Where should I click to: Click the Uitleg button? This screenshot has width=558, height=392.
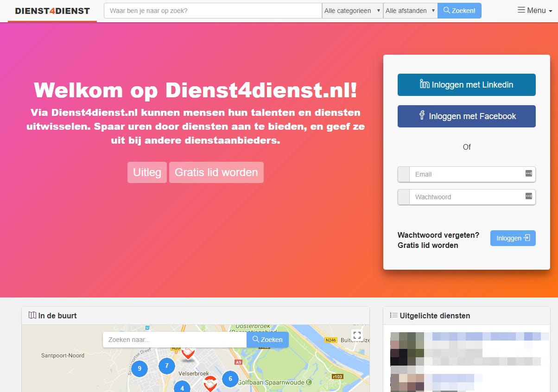[147, 172]
